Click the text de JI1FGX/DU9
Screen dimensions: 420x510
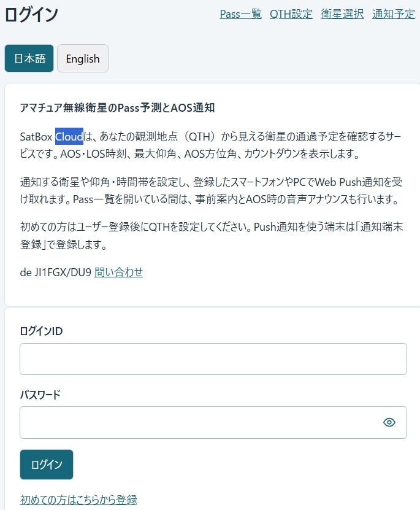pyautogui.click(x=56, y=272)
